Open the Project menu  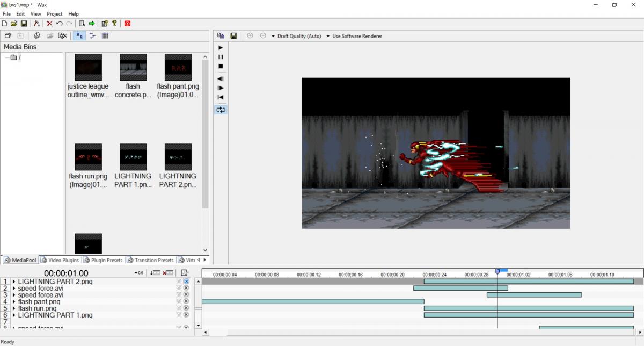(54, 13)
